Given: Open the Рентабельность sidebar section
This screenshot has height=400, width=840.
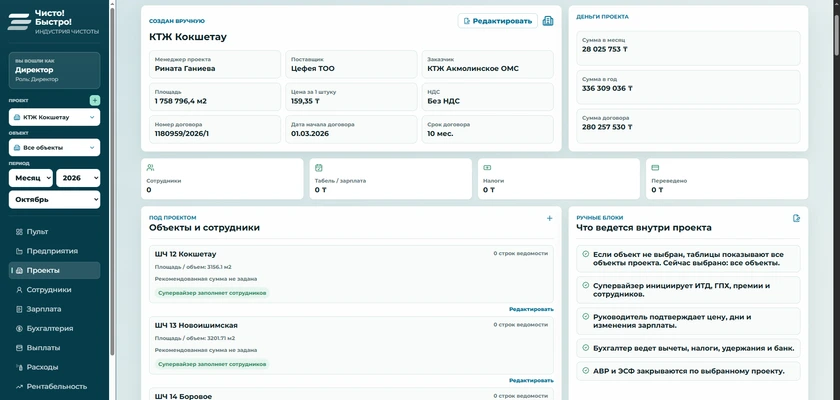Looking at the screenshot, I should pyautogui.click(x=54, y=386).
